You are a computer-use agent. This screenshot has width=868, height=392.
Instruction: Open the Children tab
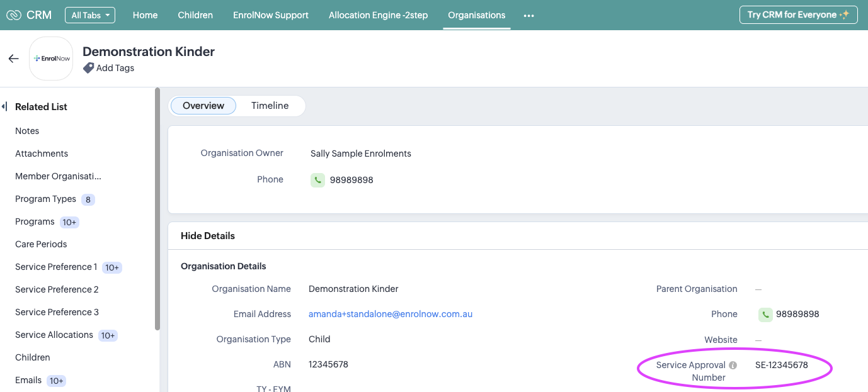pyautogui.click(x=195, y=15)
